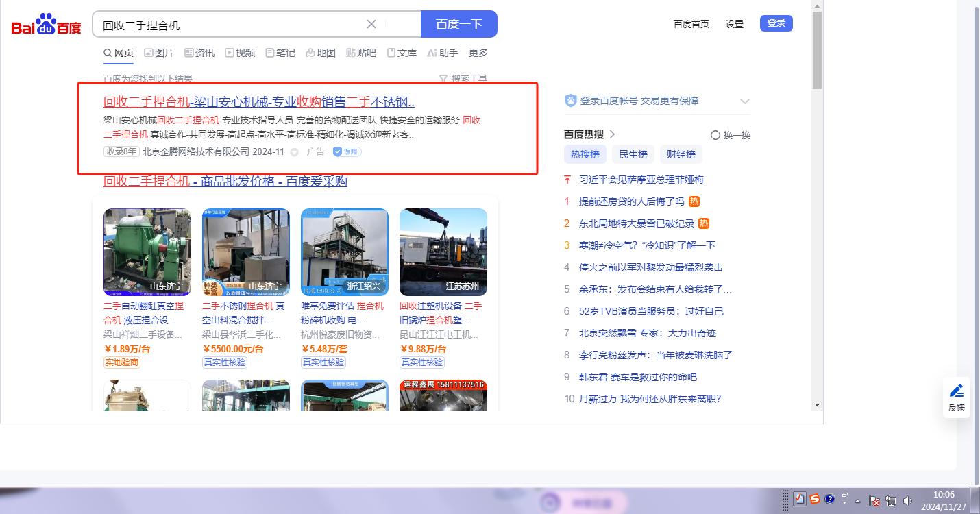Click the Sogou input method tray icon

(814, 499)
